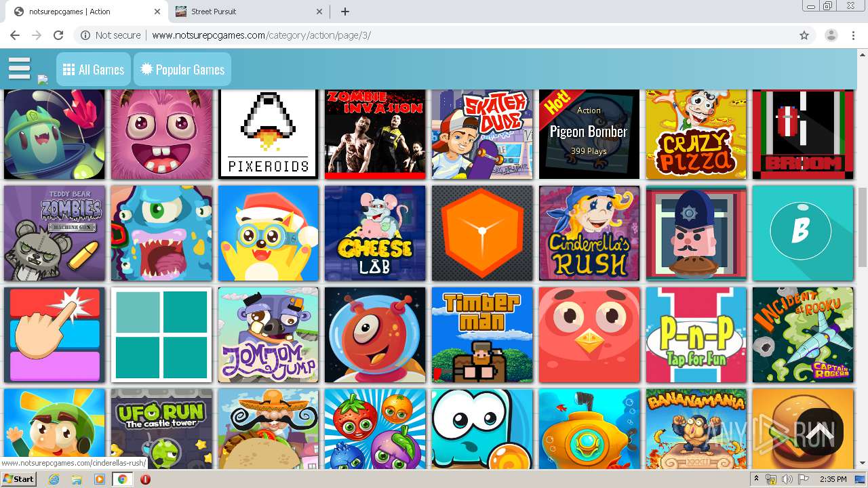Viewport: 868px width, 488px height.
Task: Open the Teddy Bear Zombies game tile
Action: coord(54,233)
